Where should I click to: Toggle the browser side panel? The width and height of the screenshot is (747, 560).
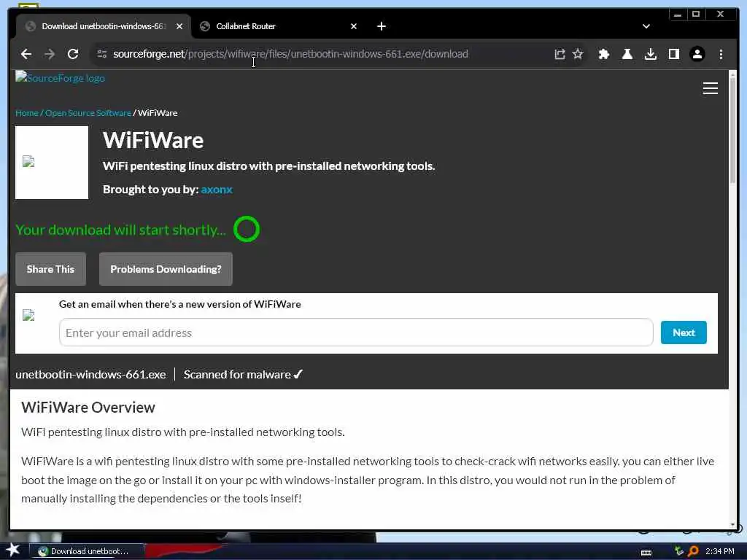(x=674, y=54)
